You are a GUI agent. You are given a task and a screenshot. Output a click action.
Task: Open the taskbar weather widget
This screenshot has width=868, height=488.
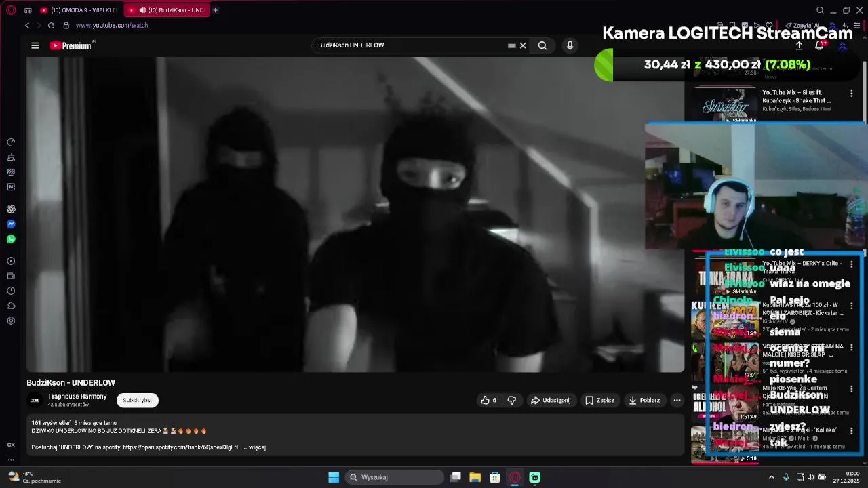click(x=35, y=477)
